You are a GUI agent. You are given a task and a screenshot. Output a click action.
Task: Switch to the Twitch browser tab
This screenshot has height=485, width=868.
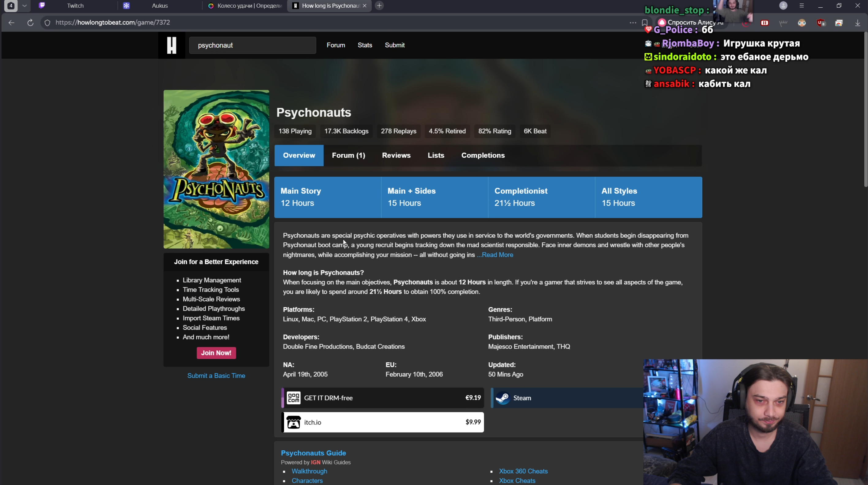(75, 6)
